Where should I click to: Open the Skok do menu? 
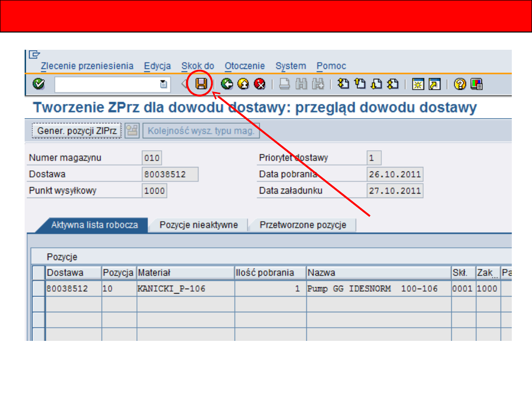point(198,66)
